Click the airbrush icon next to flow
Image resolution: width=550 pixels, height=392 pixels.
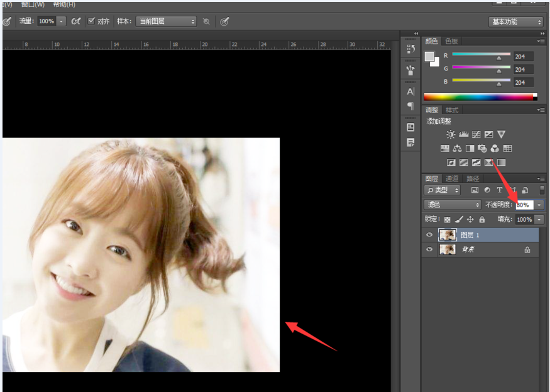(x=76, y=21)
